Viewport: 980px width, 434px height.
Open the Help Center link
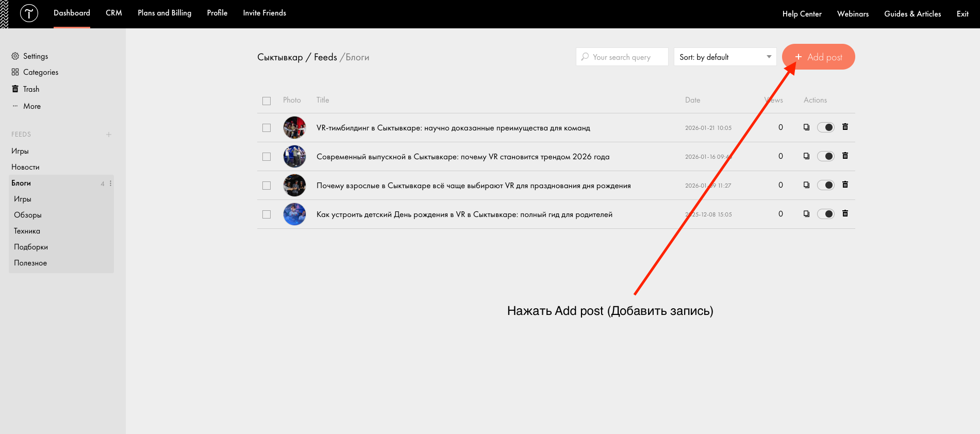pos(802,14)
